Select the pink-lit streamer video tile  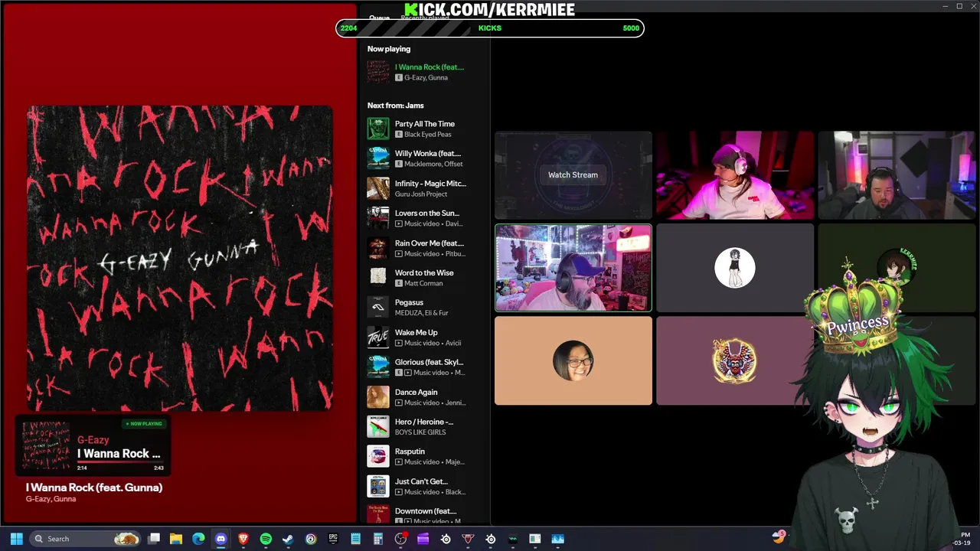735,175
